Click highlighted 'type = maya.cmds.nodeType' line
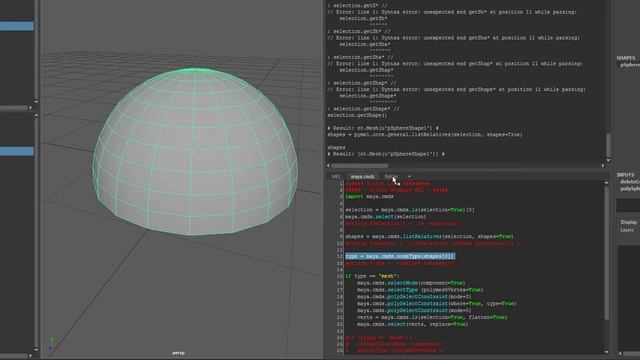The width and height of the screenshot is (640, 360). (x=400, y=256)
